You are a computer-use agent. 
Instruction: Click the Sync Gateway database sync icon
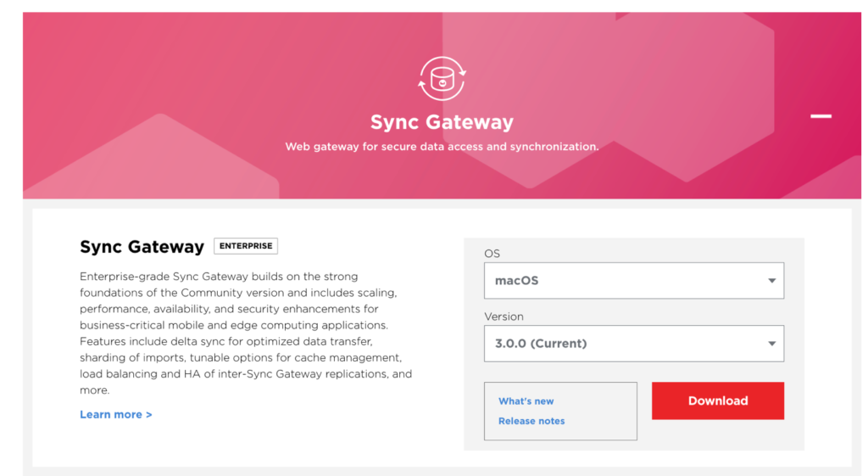[x=442, y=79]
